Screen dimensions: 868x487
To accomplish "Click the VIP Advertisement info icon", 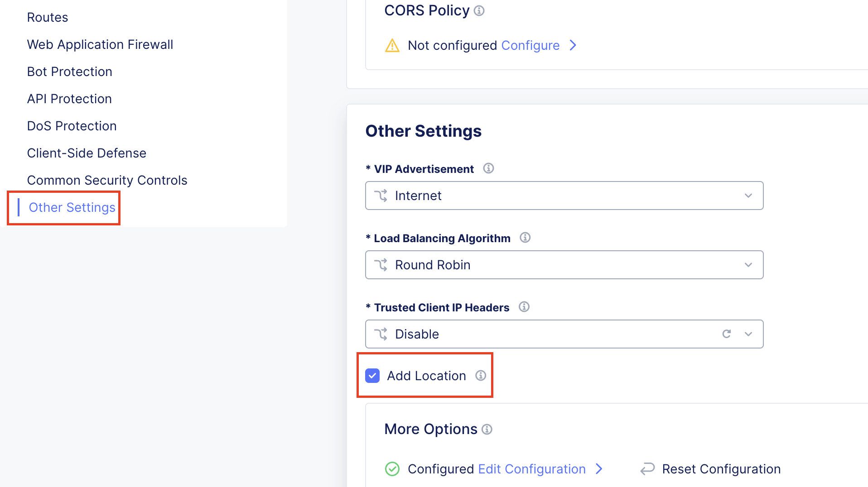I will 488,168.
